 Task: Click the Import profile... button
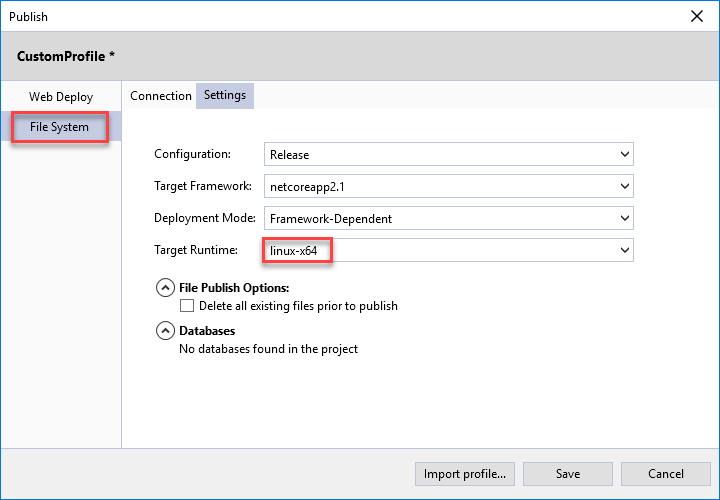[x=464, y=474]
